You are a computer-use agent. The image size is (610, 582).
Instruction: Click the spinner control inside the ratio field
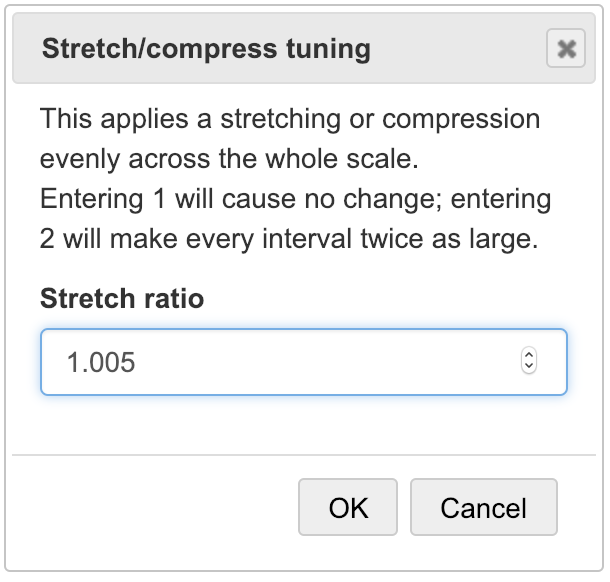click(529, 362)
